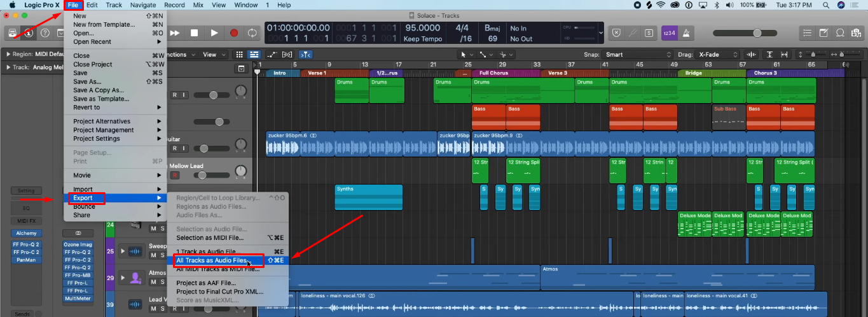
Task: Open the Ozone Imag plug-in slot
Action: 78,244
